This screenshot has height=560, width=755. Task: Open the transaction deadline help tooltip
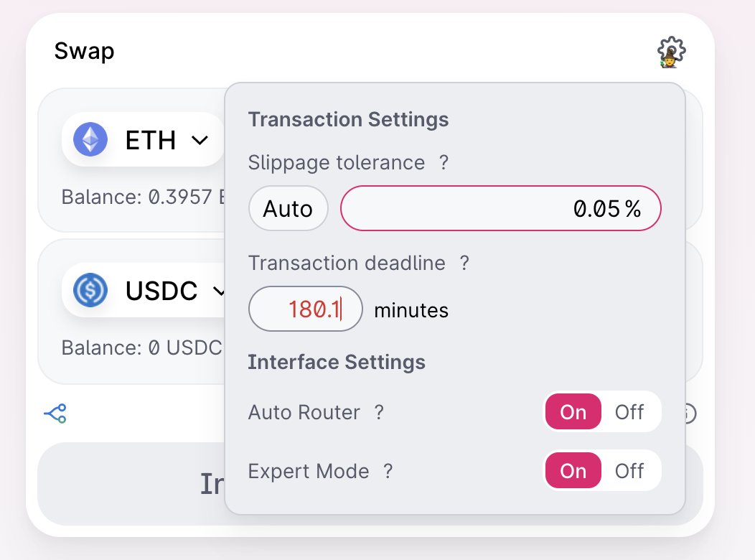tap(465, 263)
